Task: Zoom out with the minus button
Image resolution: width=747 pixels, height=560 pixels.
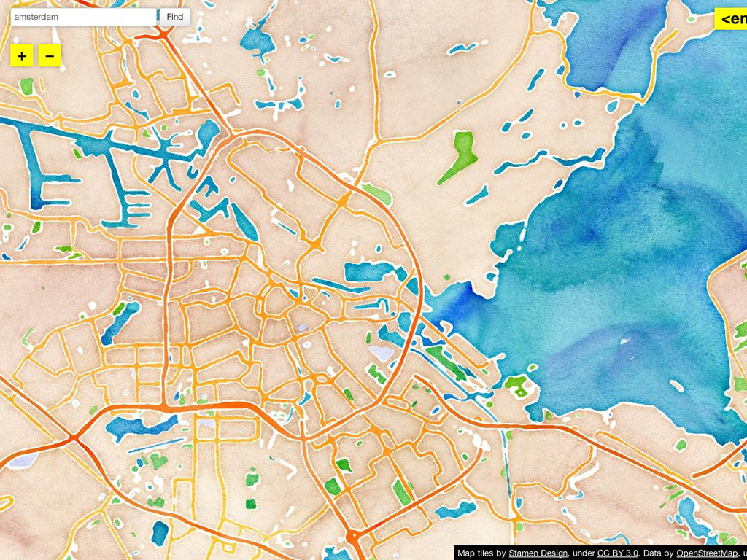Action: click(x=50, y=55)
